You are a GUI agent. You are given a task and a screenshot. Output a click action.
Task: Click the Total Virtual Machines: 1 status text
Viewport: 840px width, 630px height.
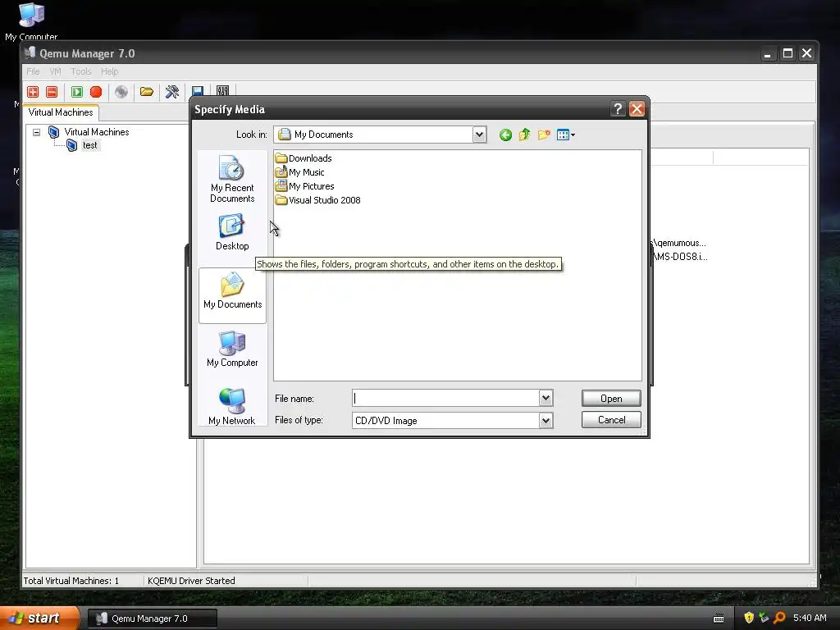[x=71, y=581]
